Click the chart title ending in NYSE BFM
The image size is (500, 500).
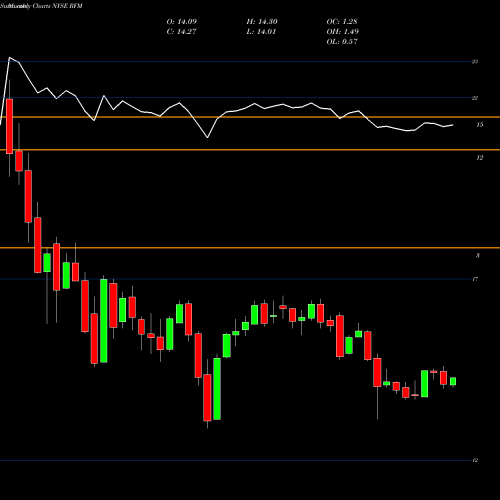click(x=41, y=6)
